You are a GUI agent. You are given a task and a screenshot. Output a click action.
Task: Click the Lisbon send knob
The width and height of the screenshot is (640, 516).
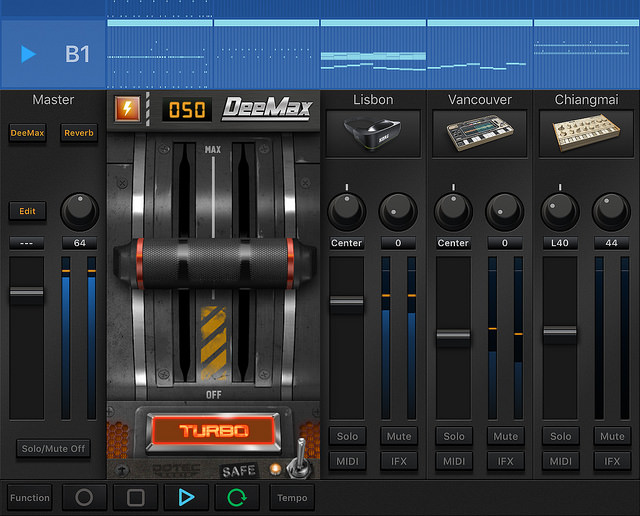(x=398, y=212)
